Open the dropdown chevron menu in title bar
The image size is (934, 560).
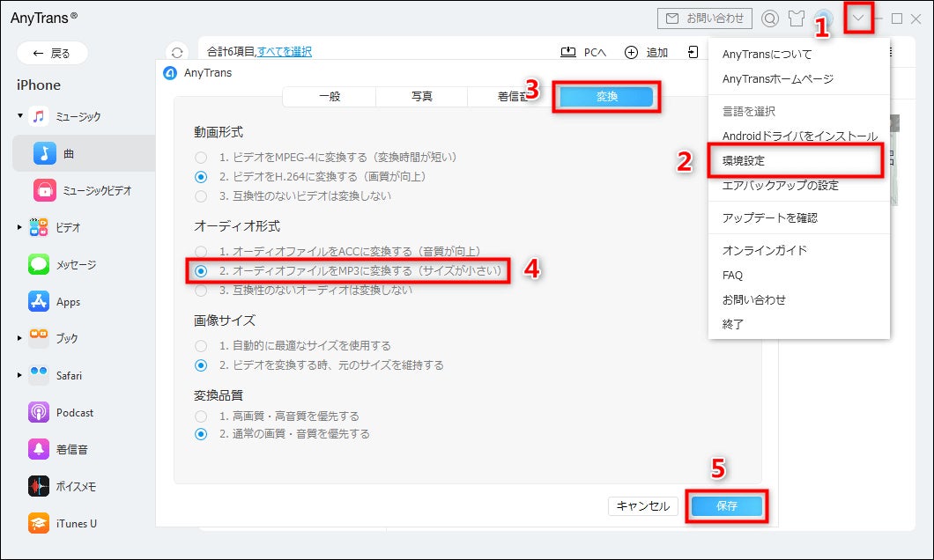(857, 18)
